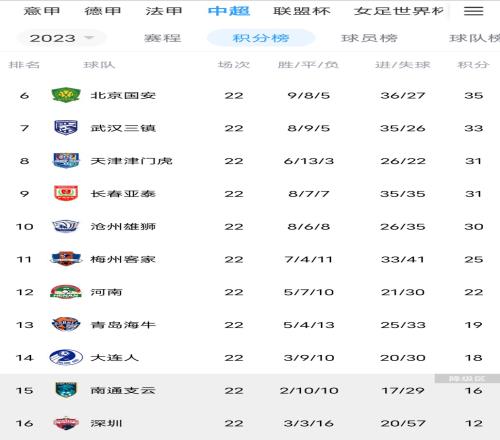
Task: Click the 北京国安 team logo
Action: pos(66,95)
